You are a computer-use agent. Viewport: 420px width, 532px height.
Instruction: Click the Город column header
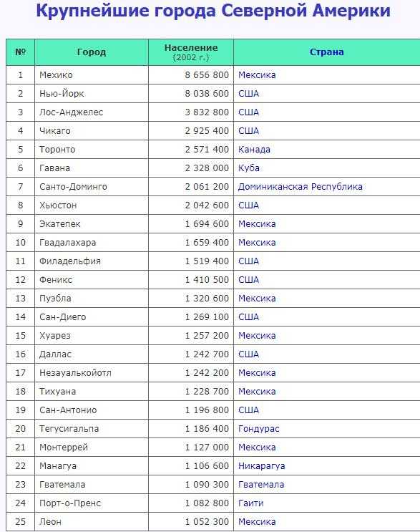click(x=92, y=52)
